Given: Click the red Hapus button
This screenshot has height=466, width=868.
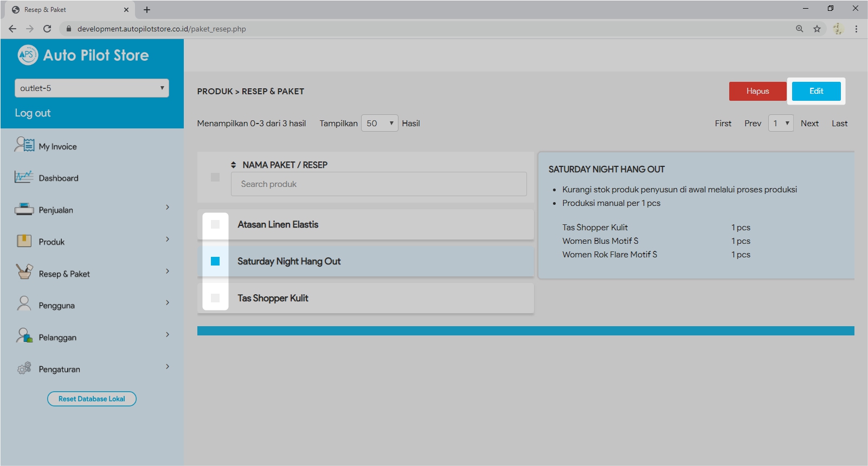Looking at the screenshot, I should pyautogui.click(x=757, y=91).
